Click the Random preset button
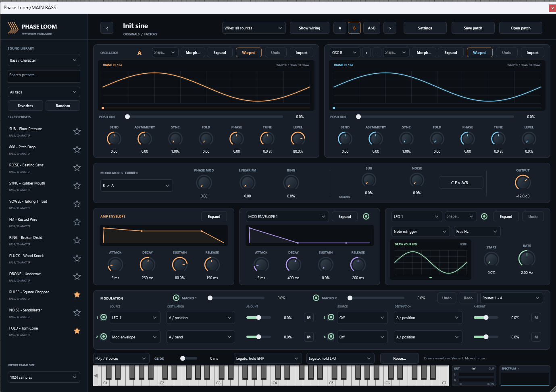This screenshot has height=392, width=556. point(62,106)
